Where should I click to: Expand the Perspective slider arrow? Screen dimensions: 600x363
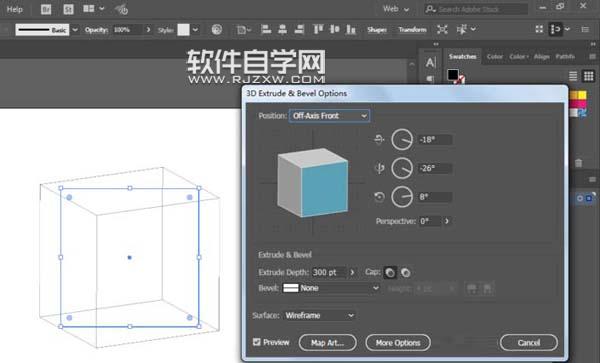click(x=447, y=221)
